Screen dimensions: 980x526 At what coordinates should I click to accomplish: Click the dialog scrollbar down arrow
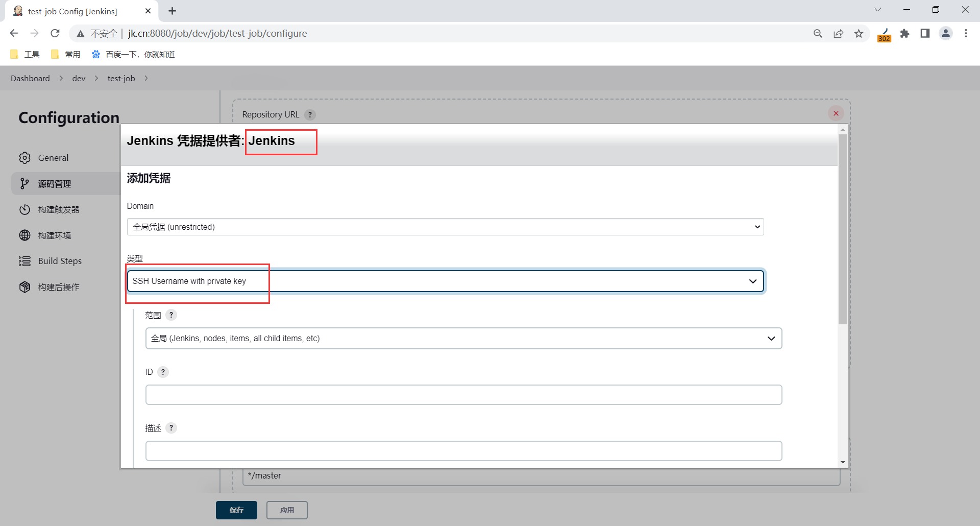[x=843, y=463]
